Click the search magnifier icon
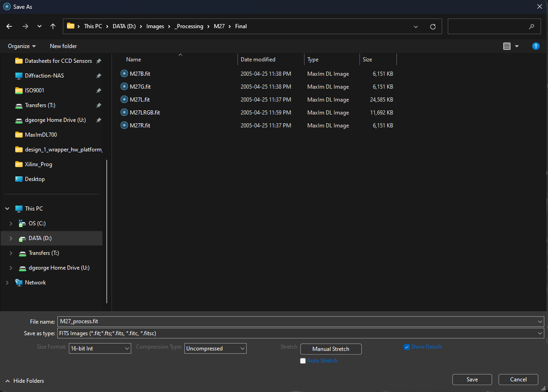 531,26
